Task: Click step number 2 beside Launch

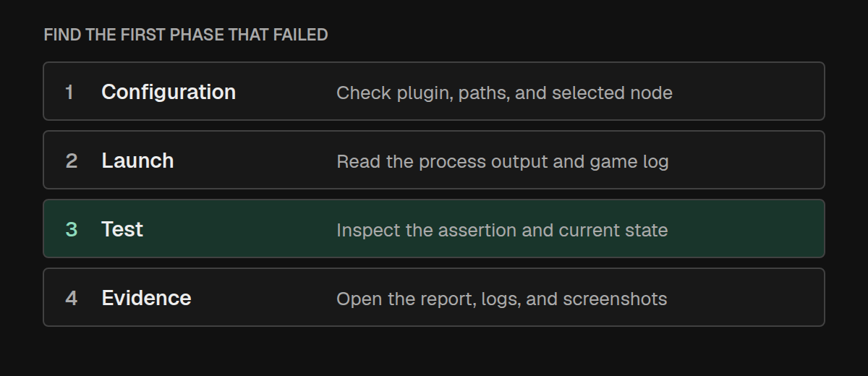Action: pyautogui.click(x=71, y=161)
